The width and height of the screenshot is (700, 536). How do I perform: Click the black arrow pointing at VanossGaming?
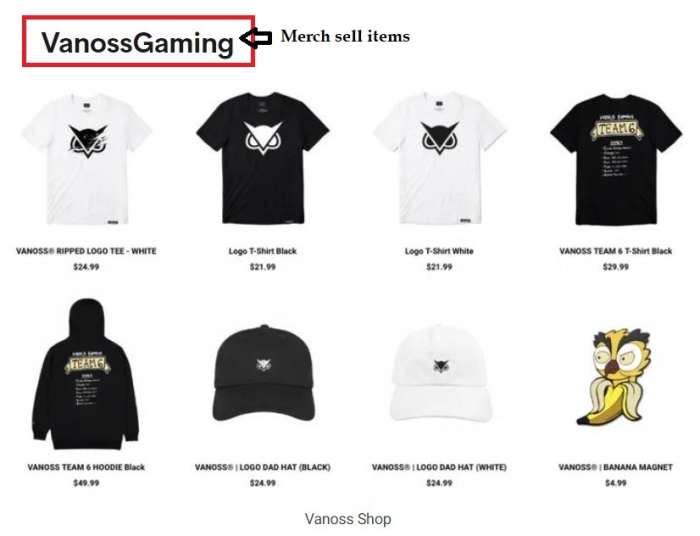pos(256,37)
